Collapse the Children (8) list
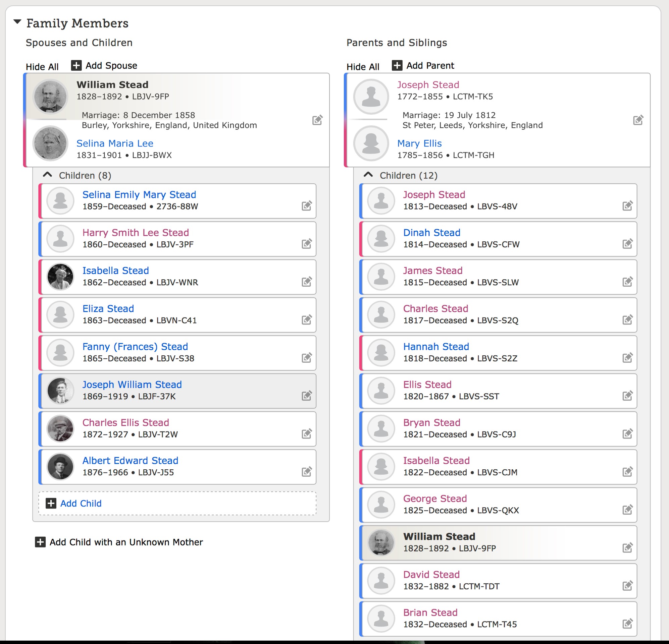 pyautogui.click(x=47, y=175)
